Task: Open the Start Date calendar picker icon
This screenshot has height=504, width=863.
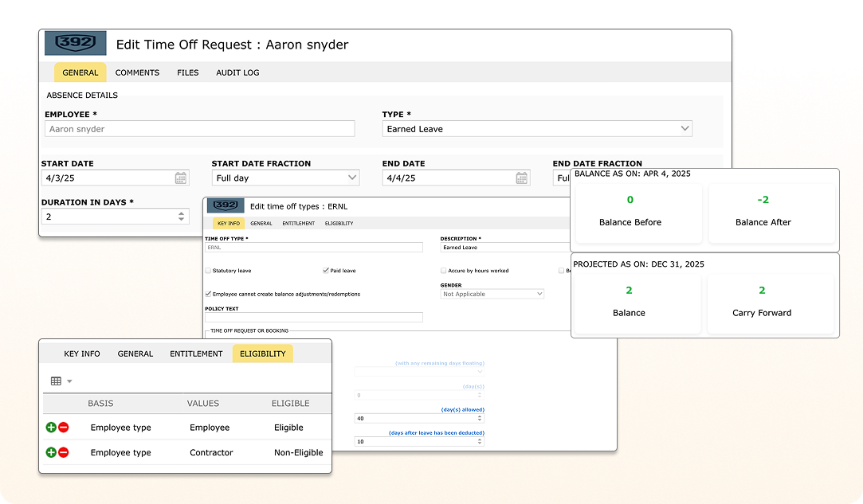Action: point(181,178)
